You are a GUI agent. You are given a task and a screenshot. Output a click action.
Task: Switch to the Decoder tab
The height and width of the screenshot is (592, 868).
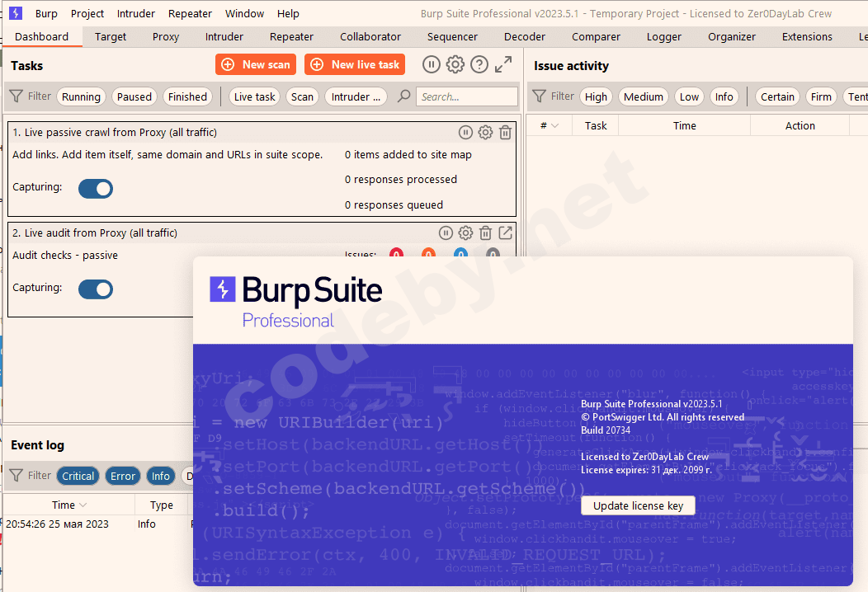point(524,36)
